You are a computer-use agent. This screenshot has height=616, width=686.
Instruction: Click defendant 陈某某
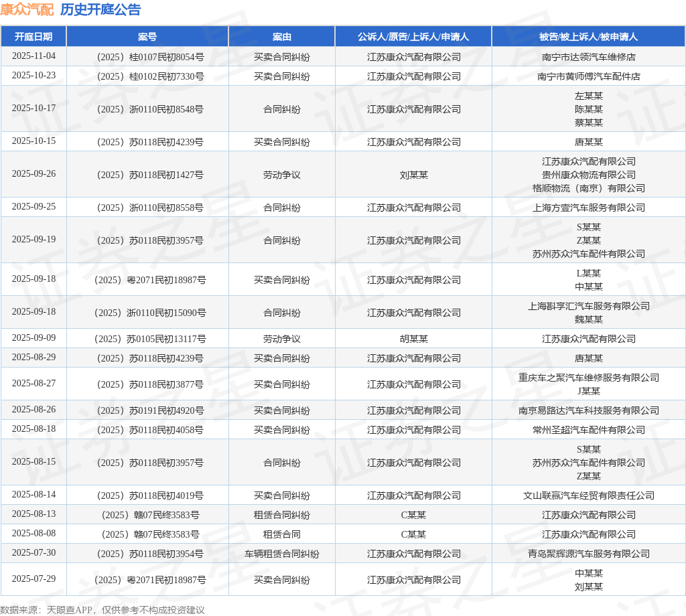pos(588,109)
